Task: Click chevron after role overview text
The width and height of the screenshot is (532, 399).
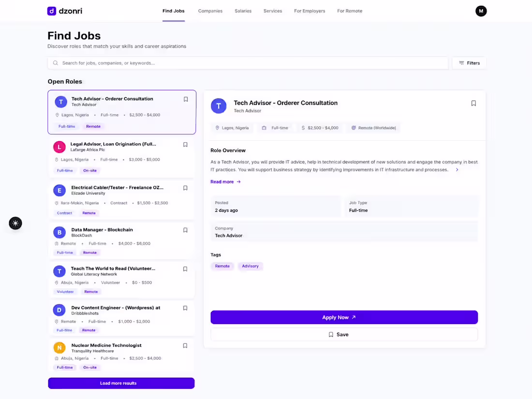Action: [457, 170]
